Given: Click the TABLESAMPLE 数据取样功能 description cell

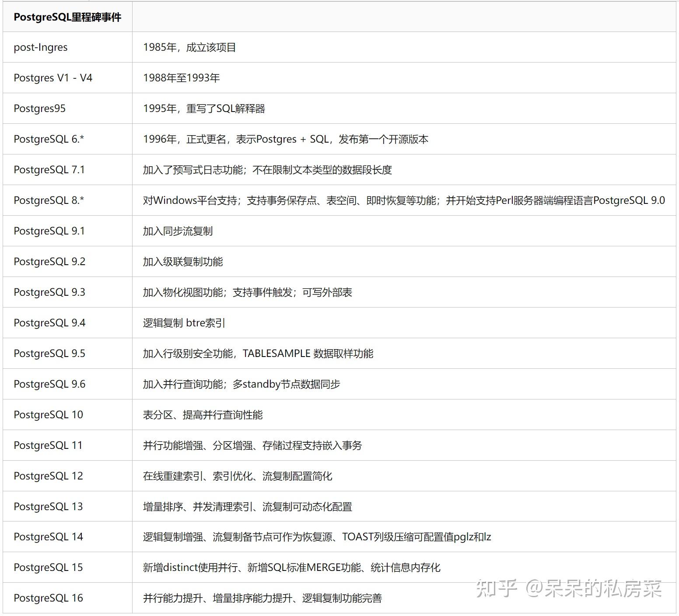Looking at the screenshot, I should (x=259, y=353).
